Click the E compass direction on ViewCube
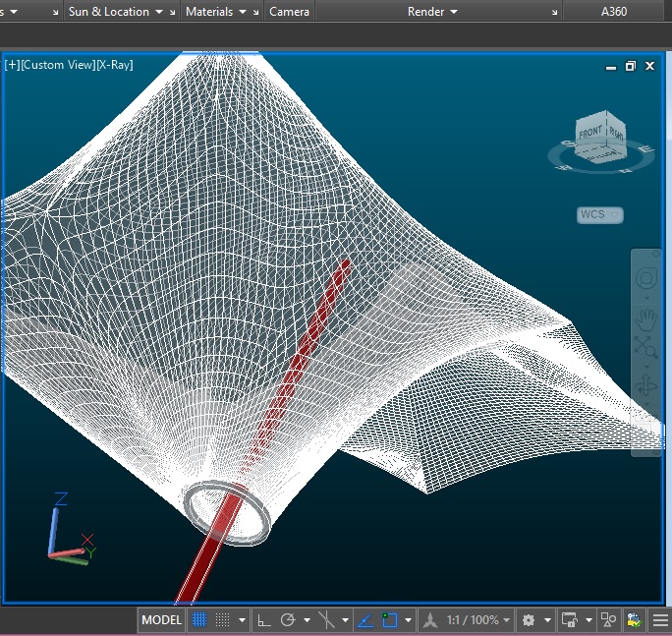Viewport: 672px width, 636px height. pos(645,149)
